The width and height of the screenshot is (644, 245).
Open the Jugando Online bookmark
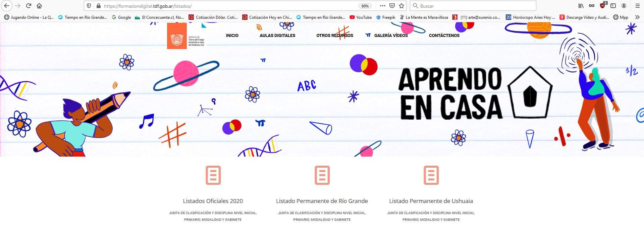coord(29,17)
